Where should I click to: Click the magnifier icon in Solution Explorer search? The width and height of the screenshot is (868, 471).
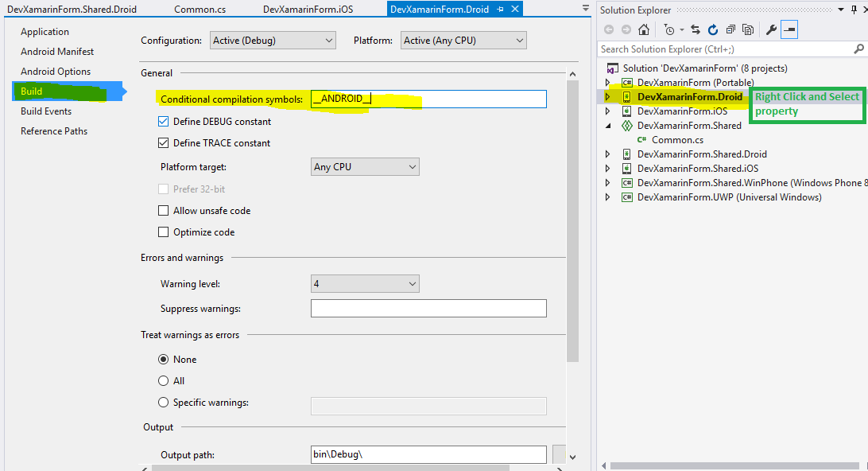(x=858, y=49)
